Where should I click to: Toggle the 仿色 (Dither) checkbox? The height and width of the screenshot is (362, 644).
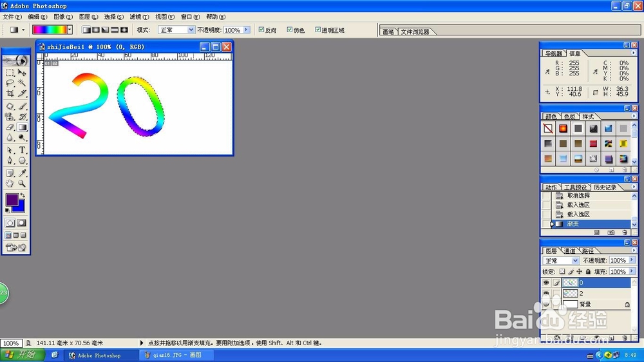coord(290,30)
